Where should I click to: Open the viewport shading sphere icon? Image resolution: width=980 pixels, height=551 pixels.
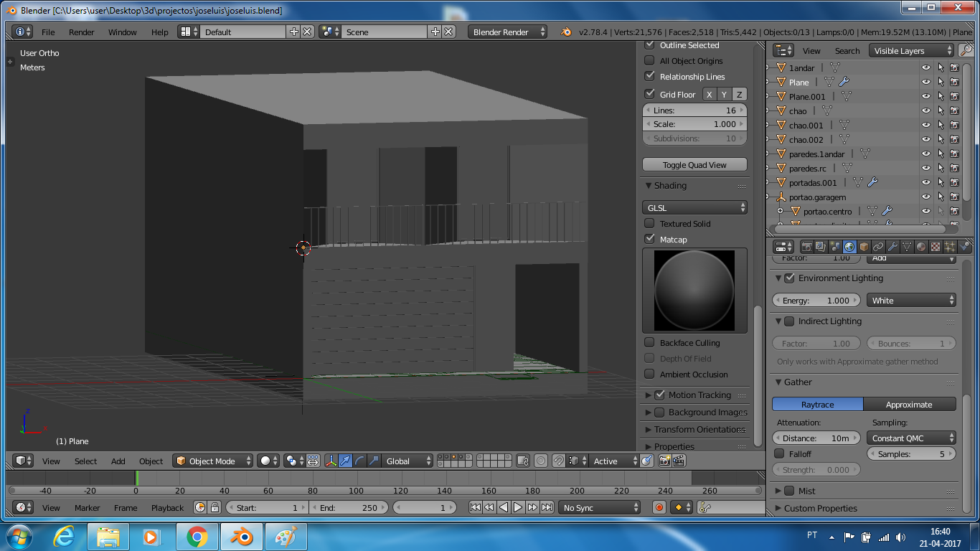(x=269, y=461)
